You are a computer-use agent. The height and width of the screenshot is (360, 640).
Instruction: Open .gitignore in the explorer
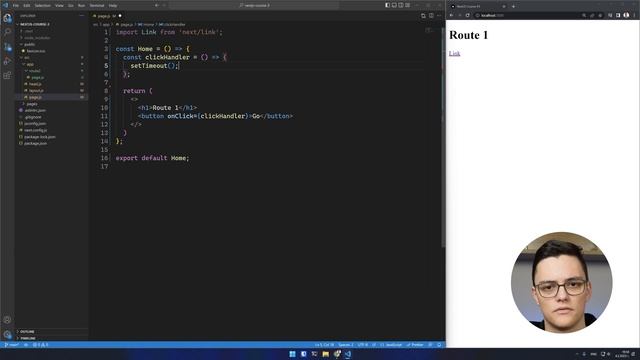pyautogui.click(x=52, y=117)
